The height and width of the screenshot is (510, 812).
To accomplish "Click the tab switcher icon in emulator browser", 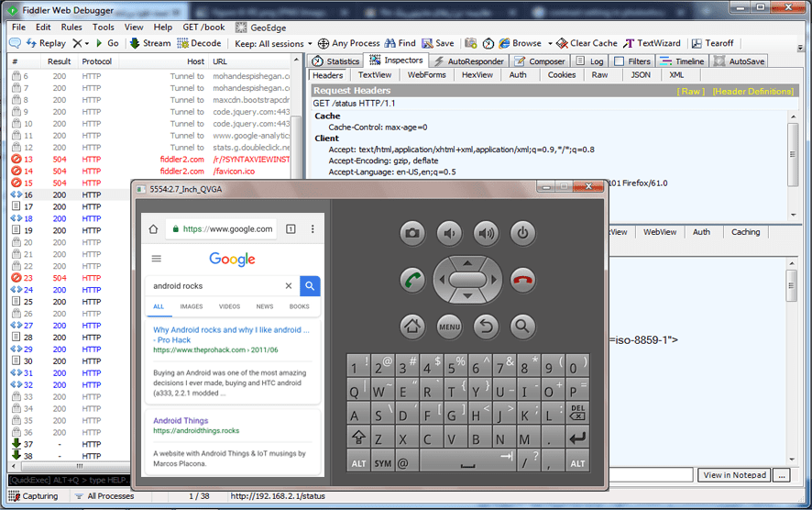I will [x=291, y=229].
